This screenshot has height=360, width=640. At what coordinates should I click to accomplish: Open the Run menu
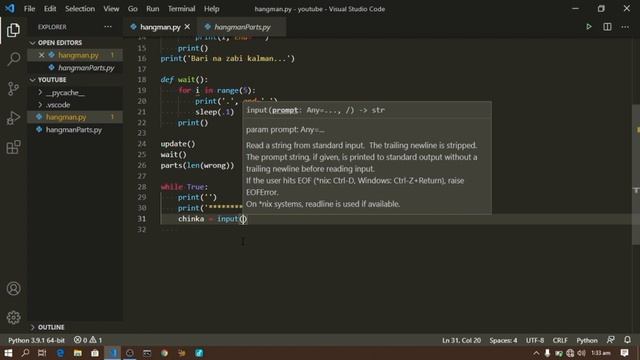coord(153,9)
